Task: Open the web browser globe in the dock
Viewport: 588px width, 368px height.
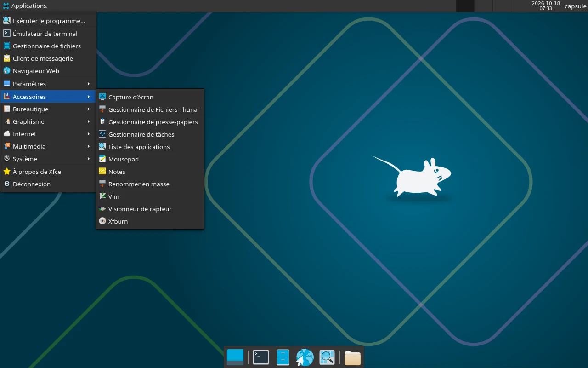Action: point(305,357)
